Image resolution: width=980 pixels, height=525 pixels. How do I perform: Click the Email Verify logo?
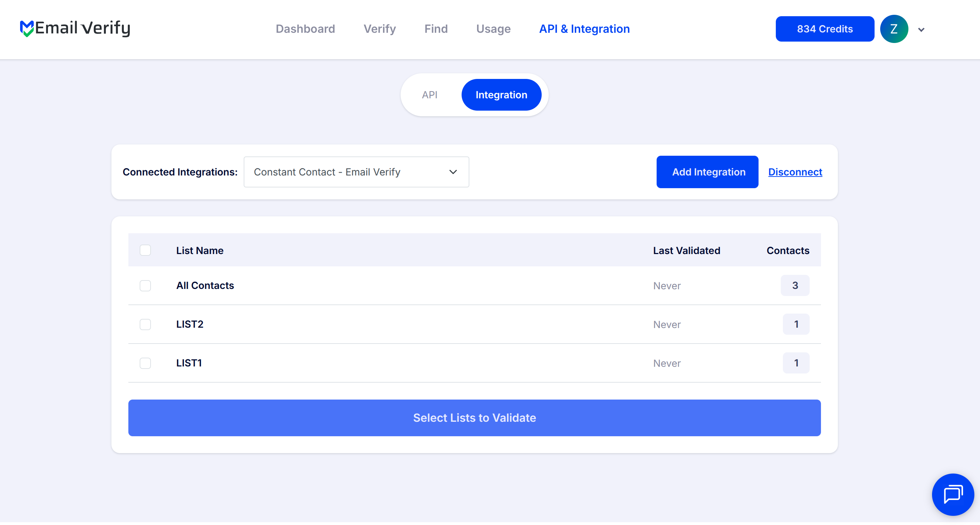(75, 29)
